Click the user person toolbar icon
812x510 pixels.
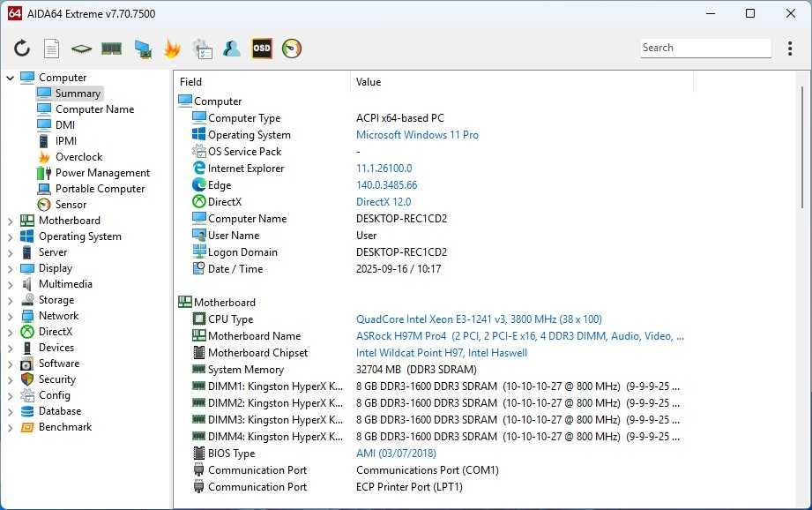(x=232, y=49)
